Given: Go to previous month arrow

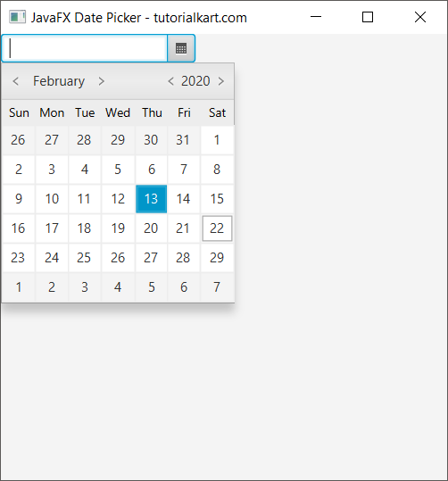Looking at the screenshot, I should (x=16, y=81).
